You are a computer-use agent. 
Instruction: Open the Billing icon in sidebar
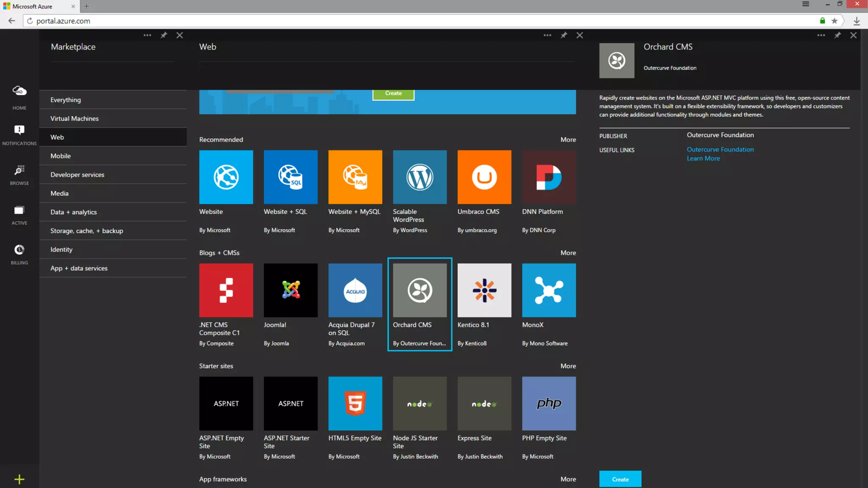19,250
